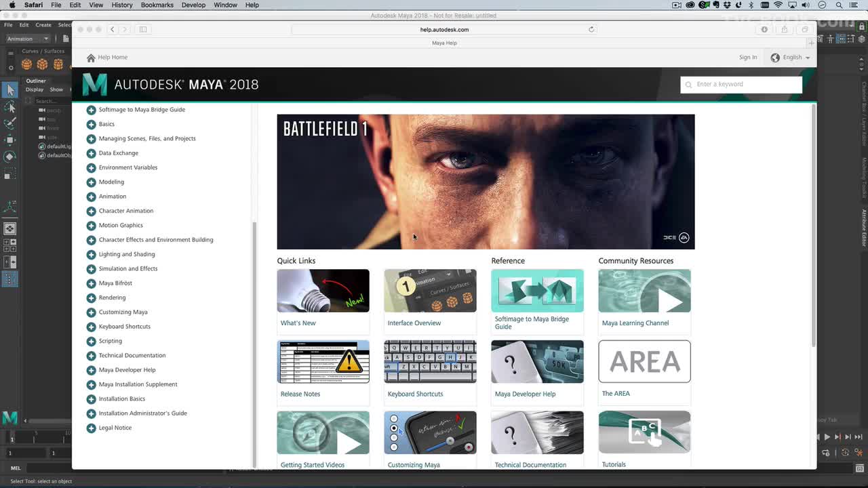868x488 pixels.
Task: Click Help Home link text
Action: tap(113, 58)
